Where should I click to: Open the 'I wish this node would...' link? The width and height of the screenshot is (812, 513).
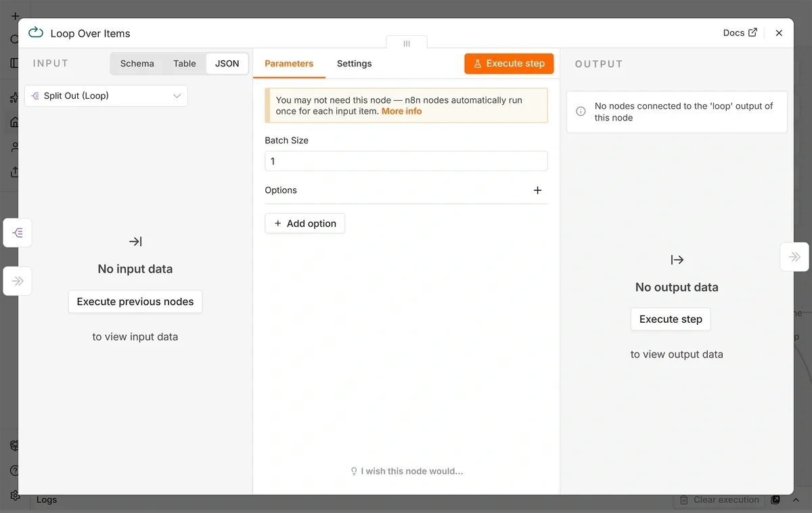point(407,471)
